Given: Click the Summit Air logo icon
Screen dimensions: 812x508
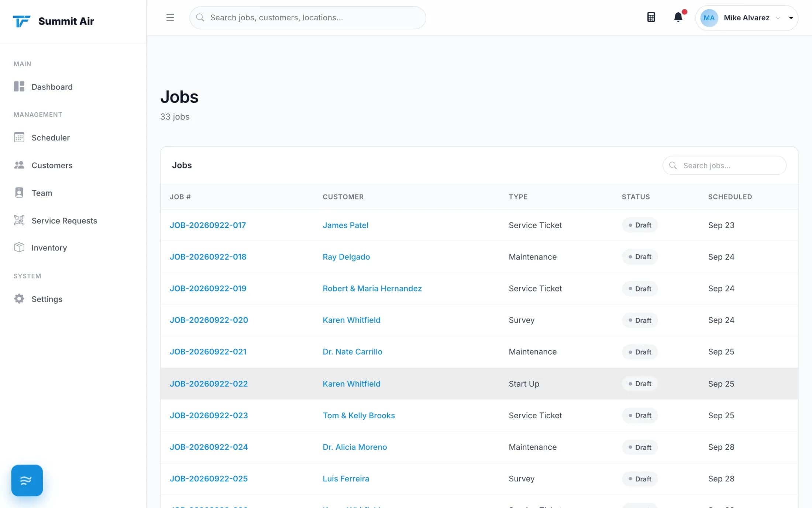Looking at the screenshot, I should 21,21.
